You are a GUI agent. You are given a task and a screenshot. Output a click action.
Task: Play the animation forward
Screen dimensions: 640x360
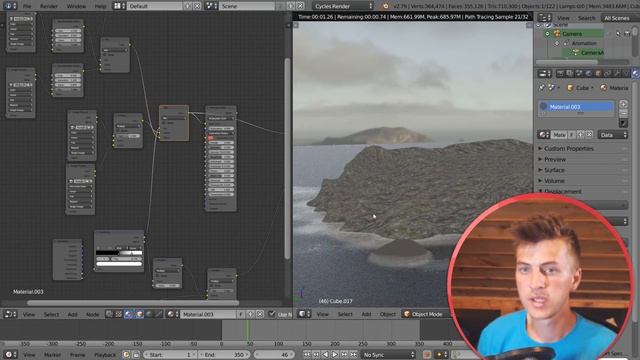click(x=335, y=355)
